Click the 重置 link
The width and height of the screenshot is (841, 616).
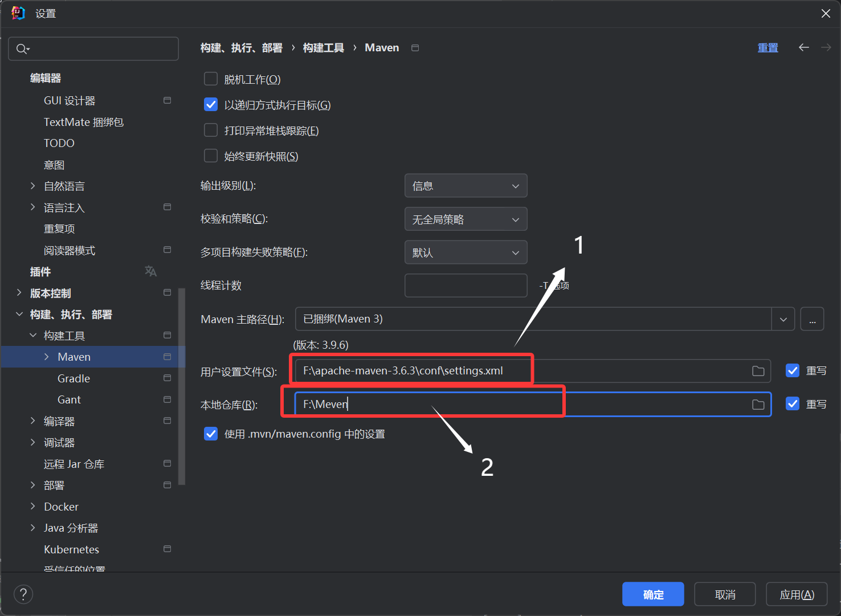coord(767,48)
